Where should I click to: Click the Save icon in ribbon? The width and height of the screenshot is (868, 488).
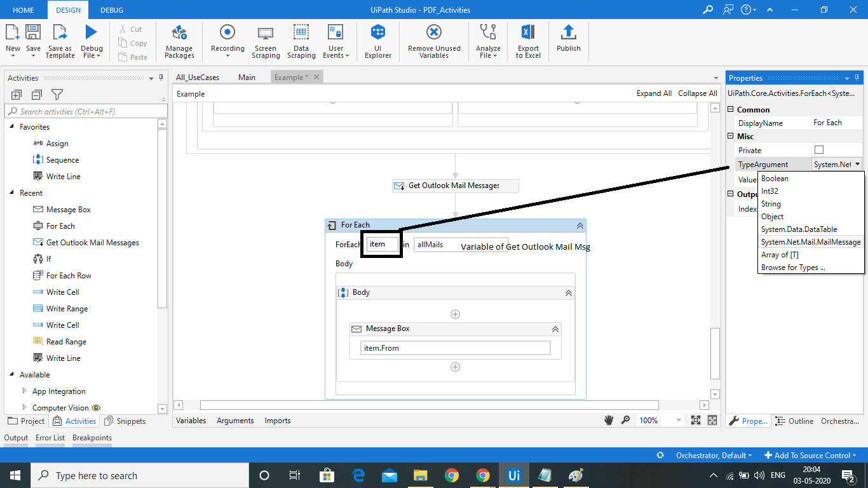click(33, 33)
